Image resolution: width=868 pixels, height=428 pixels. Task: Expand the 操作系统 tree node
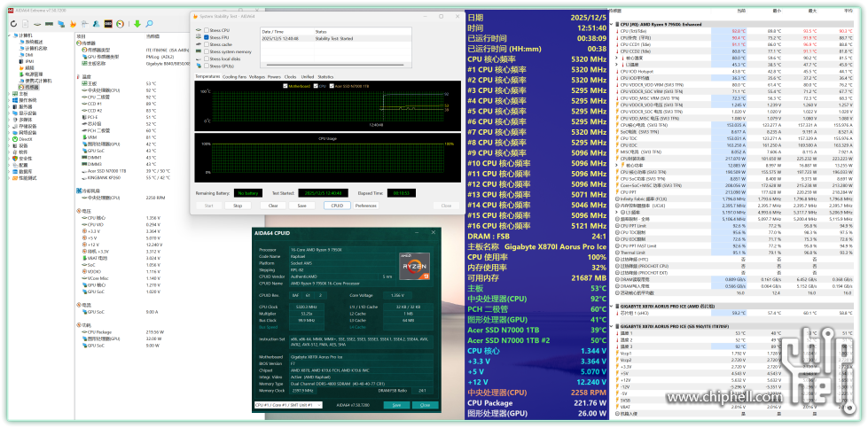[9, 100]
